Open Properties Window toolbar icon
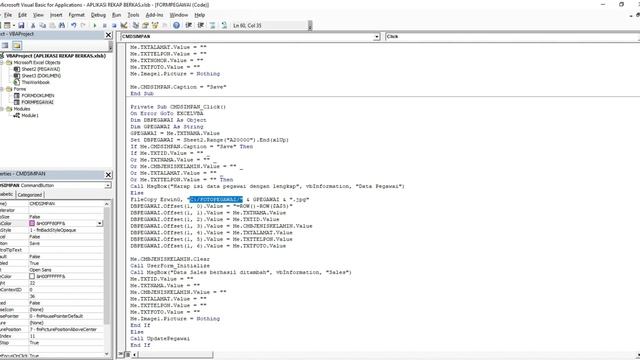This screenshot has width=640, height=360. click(145, 25)
